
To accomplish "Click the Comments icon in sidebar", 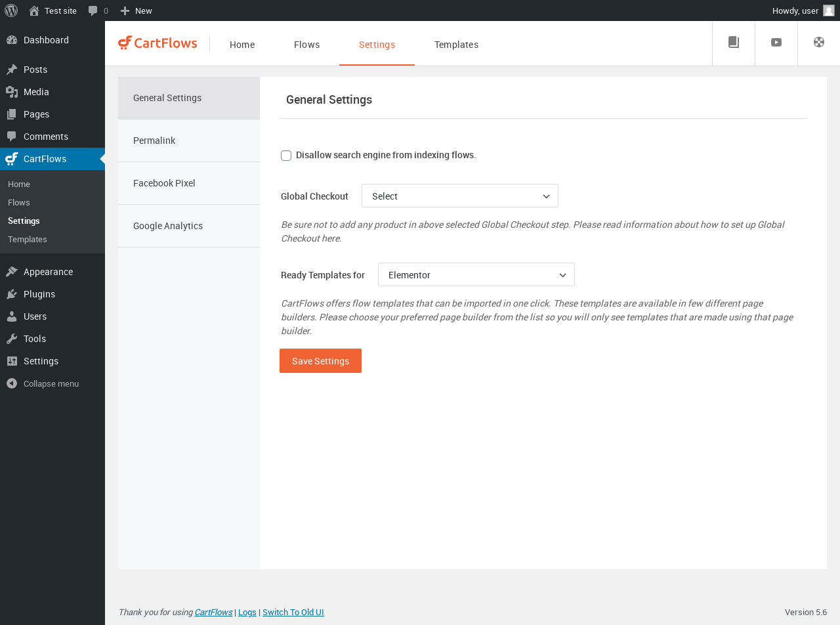I will coord(12,137).
